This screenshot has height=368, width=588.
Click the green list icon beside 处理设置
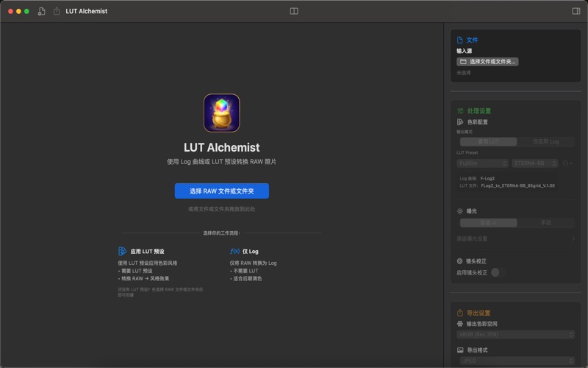pyautogui.click(x=460, y=111)
